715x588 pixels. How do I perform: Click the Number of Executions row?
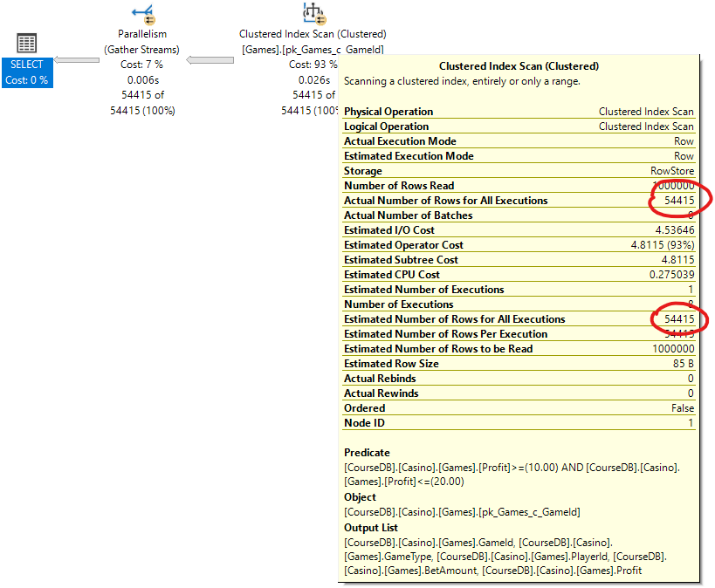point(519,304)
